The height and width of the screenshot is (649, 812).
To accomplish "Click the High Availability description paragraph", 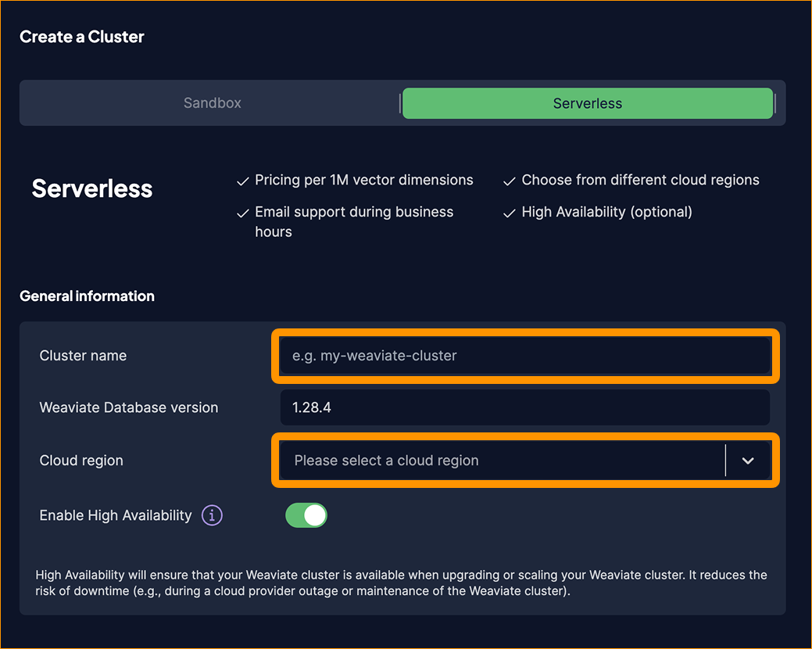I will click(x=402, y=583).
